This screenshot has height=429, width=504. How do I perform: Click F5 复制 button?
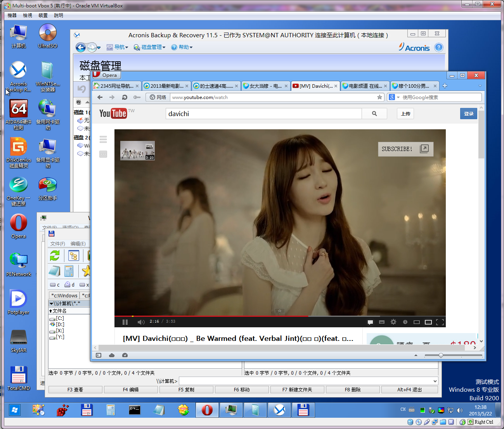pos(186,390)
